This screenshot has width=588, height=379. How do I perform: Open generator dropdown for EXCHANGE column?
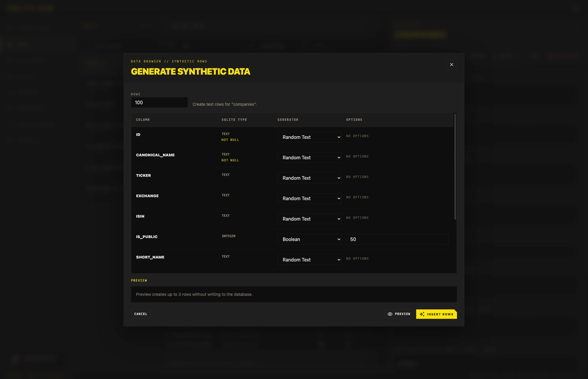pyautogui.click(x=310, y=199)
